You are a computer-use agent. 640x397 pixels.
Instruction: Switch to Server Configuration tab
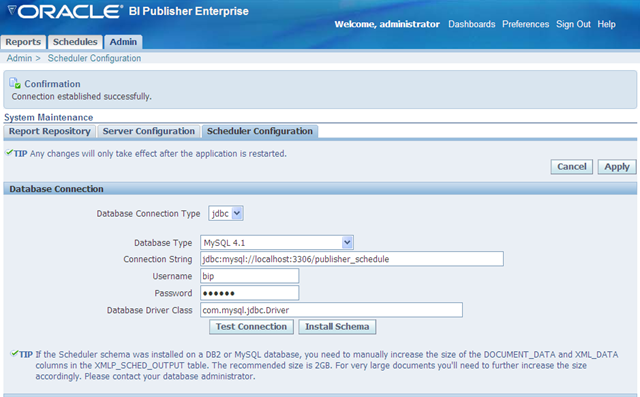149,131
